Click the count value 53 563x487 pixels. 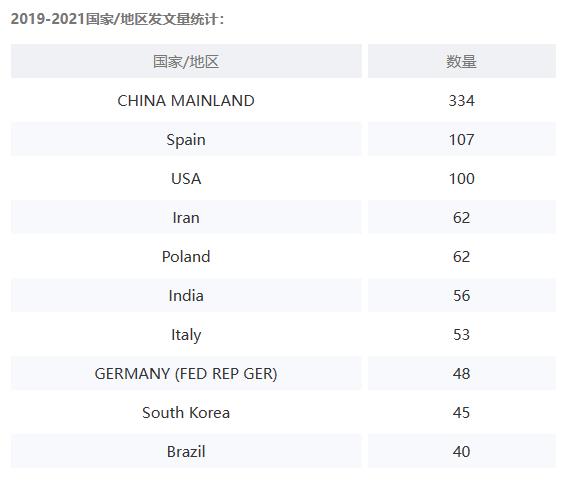[x=462, y=334]
